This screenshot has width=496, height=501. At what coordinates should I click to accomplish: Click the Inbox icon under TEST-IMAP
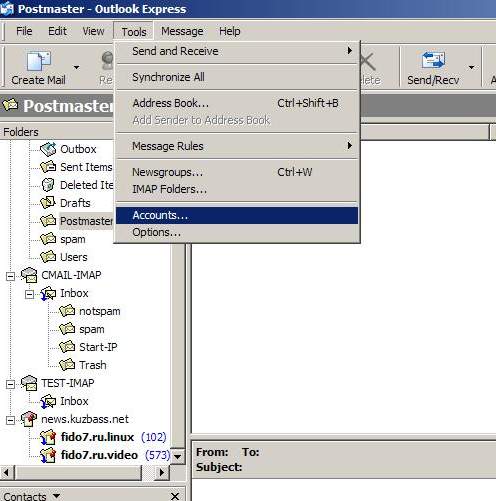(48, 401)
